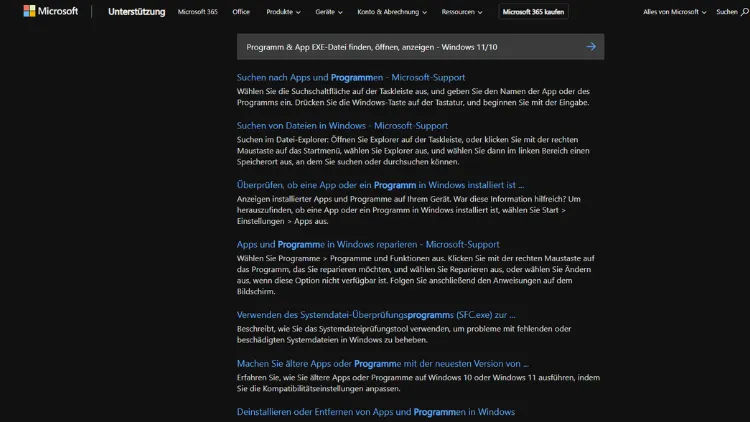Open the Office menu item
This screenshot has width=750, height=422.
click(x=241, y=11)
